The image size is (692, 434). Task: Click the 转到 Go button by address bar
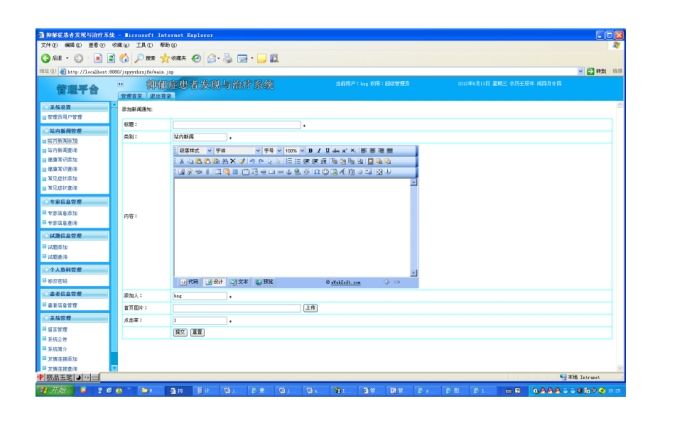[x=597, y=71]
